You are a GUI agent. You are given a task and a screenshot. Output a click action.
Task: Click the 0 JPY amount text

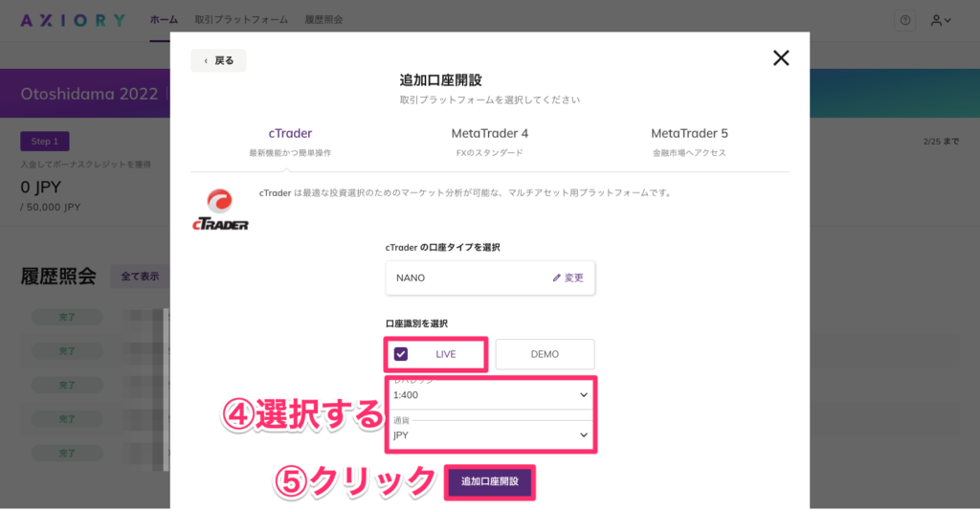click(40, 187)
